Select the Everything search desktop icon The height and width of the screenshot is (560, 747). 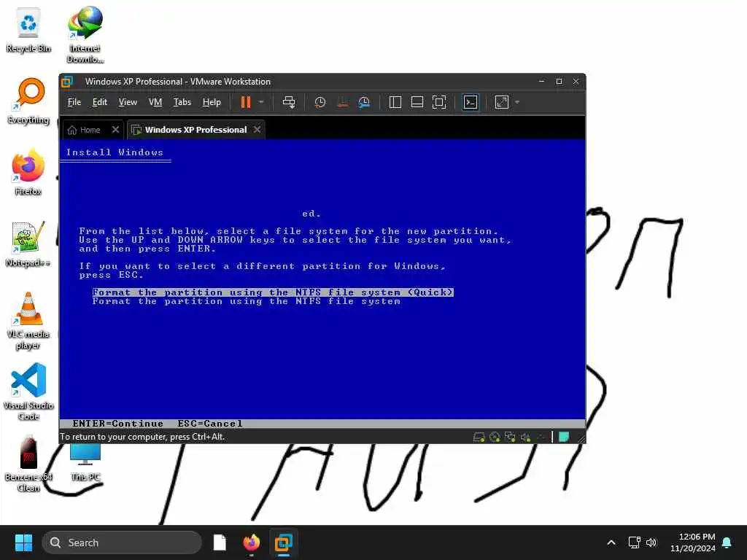pos(28,101)
